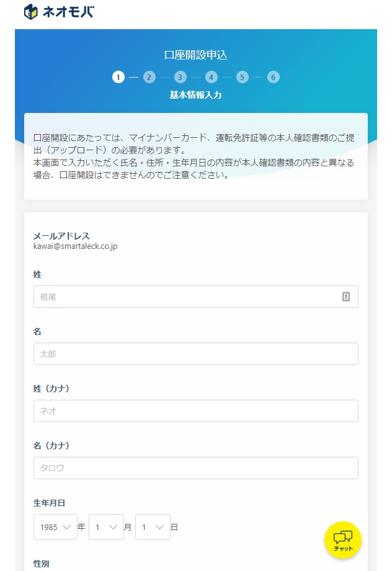This screenshot has height=571, width=392.
Task: Select step 4 circle in progress indicator
Action: 212,78
